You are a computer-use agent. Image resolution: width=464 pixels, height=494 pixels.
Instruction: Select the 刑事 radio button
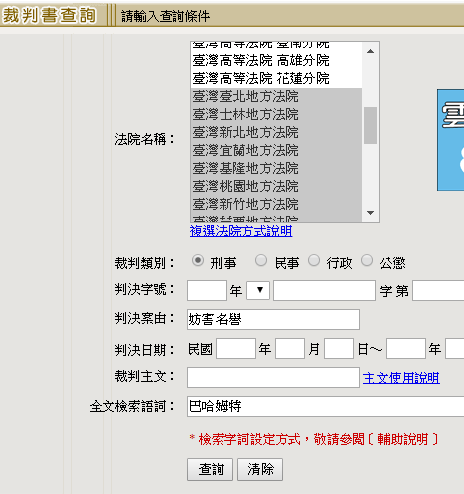click(x=198, y=260)
